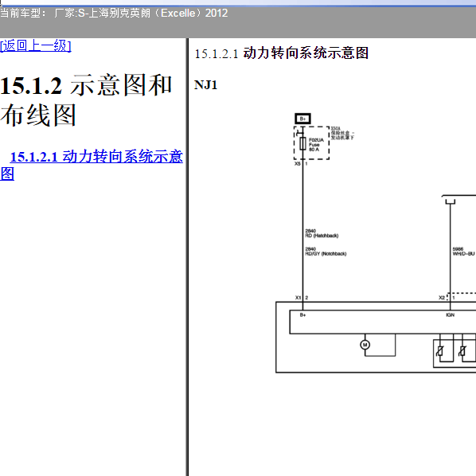Click the 返回上一级 back link
The image size is (476, 476).
36,46
